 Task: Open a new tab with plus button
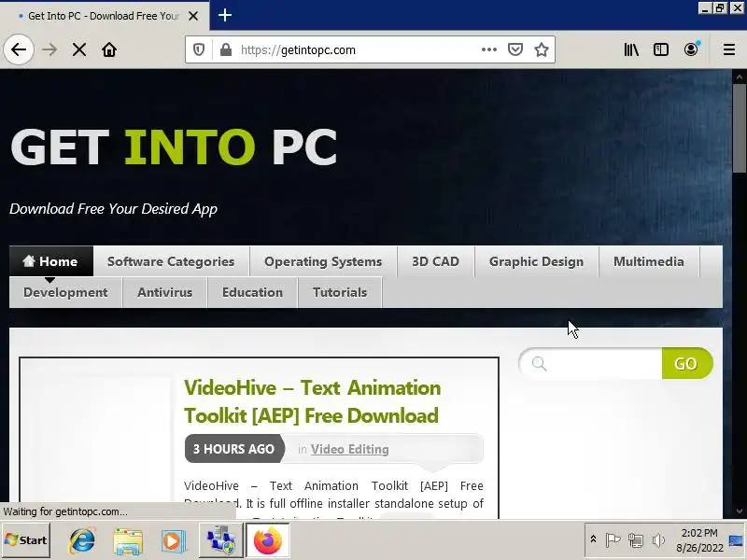point(225,15)
